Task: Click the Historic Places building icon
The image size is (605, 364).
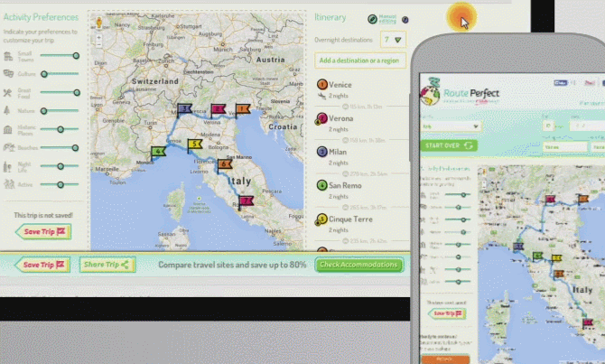Action: click(8, 129)
